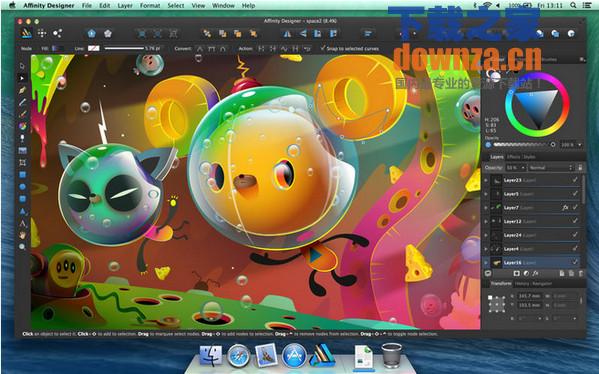Image resolution: width=599 pixels, height=374 pixels.
Task: Click the Rotate toolbar icon
Action: pos(318,34)
